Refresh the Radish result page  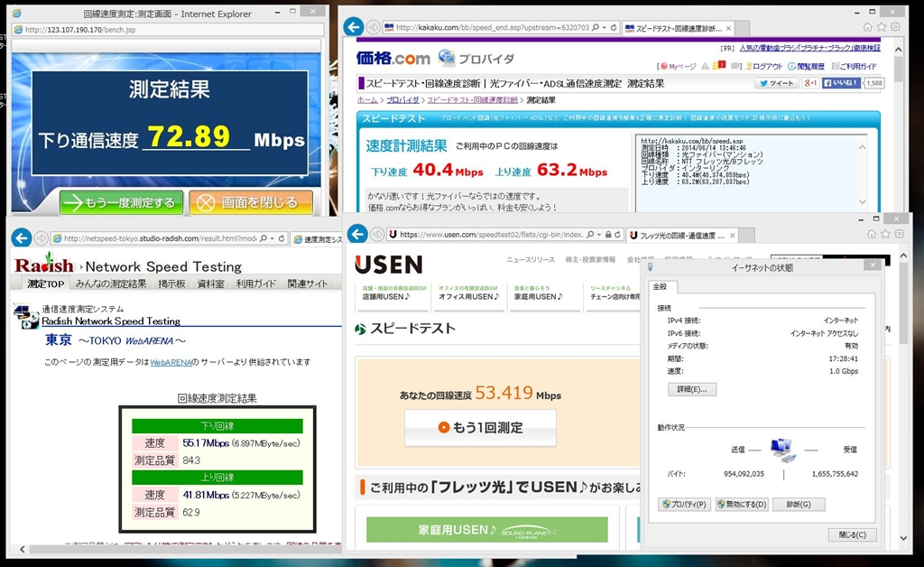(x=282, y=238)
